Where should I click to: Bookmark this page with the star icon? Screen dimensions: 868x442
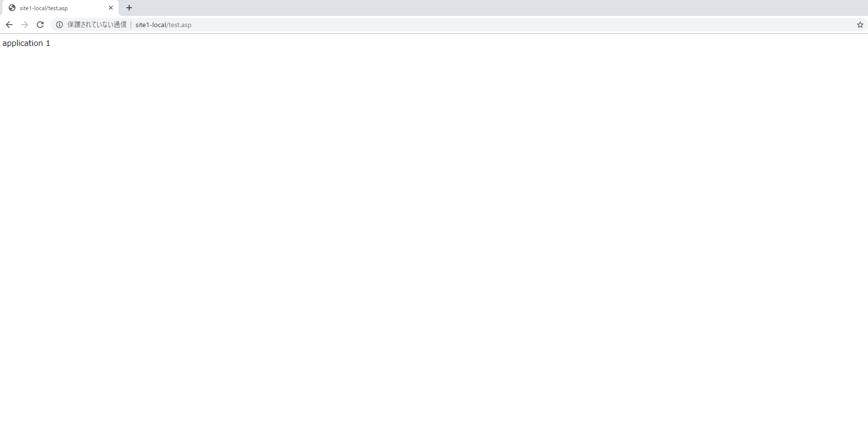pyautogui.click(x=860, y=25)
